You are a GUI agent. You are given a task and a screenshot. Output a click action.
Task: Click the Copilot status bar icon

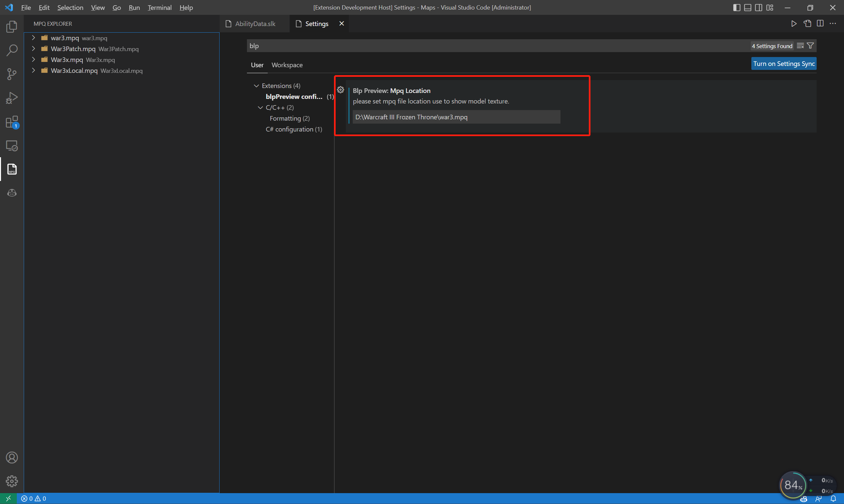(x=803, y=499)
